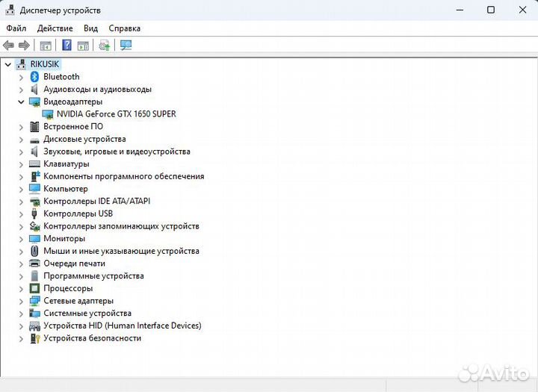Click the Системные устройства folder icon

(34, 313)
